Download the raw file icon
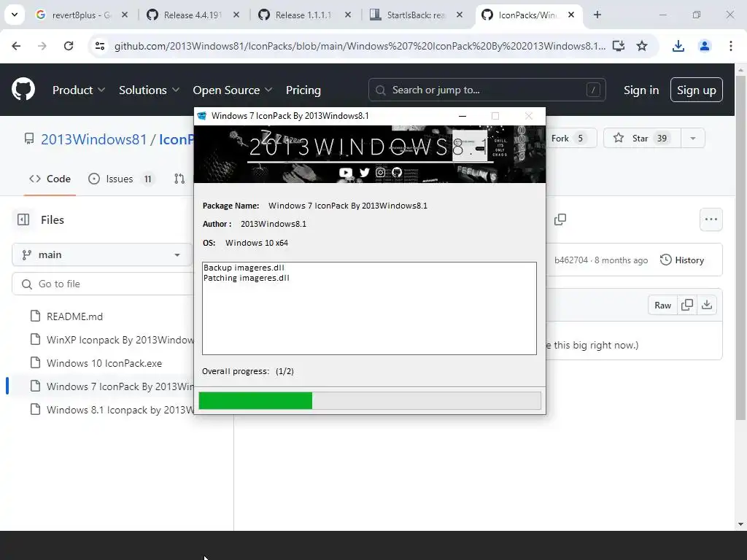This screenshot has height=560, width=747. tap(707, 306)
